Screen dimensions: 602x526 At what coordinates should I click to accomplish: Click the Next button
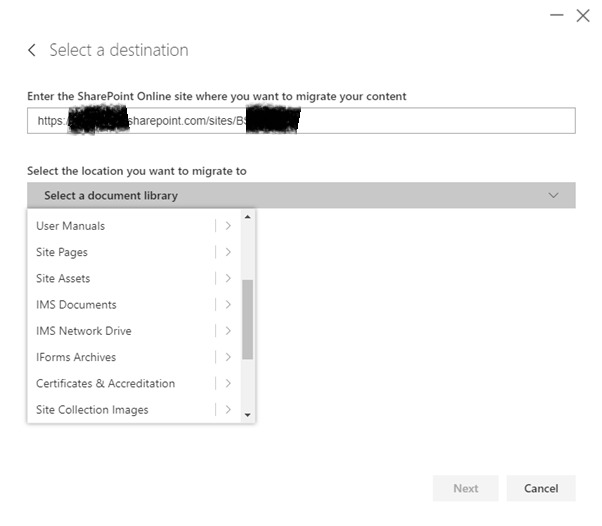465,488
